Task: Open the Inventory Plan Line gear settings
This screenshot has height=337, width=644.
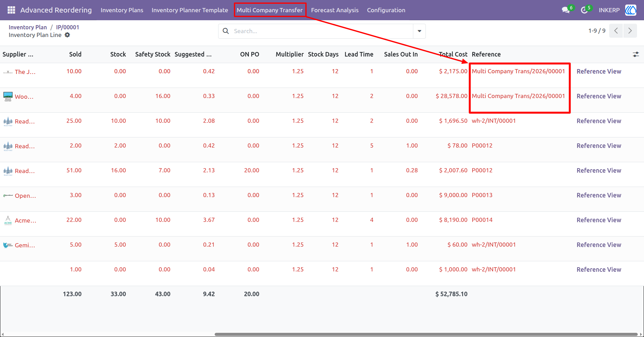Action: click(67, 35)
